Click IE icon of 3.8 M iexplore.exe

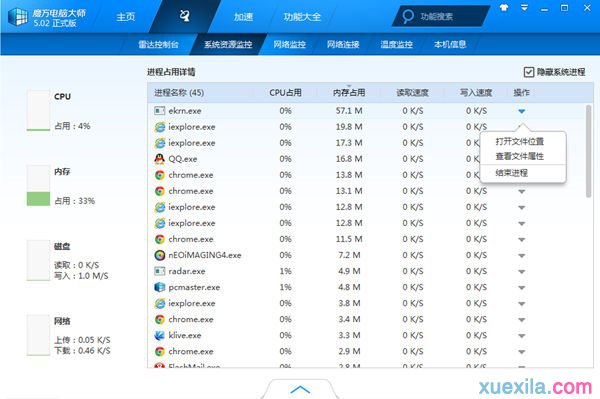pyautogui.click(x=159, y=303)
